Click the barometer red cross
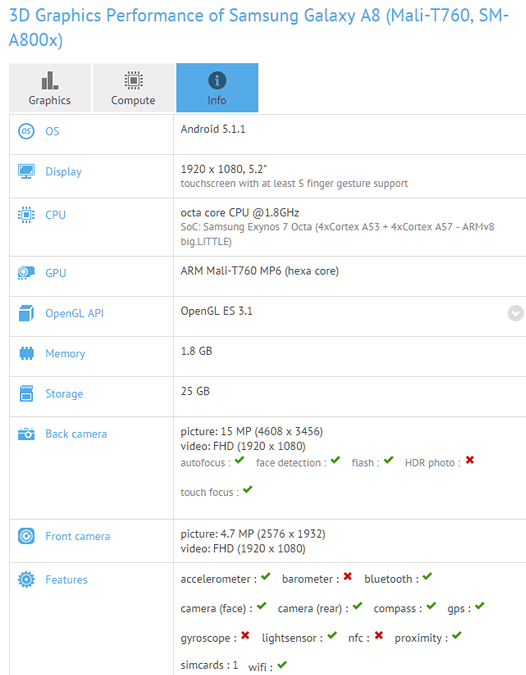Image resolution: width=526 pixels, height=675 pixels. click(348, 576)
